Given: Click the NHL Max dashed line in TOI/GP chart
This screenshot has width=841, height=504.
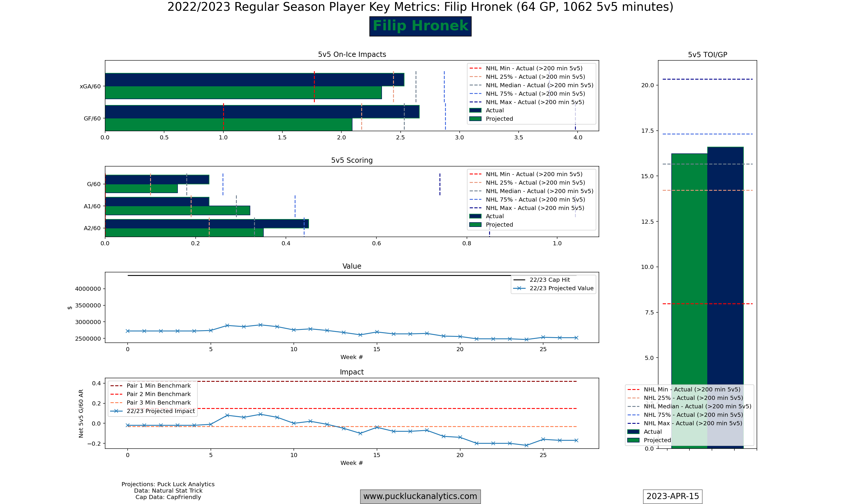Looking at the screenshot, I should 708,79.
